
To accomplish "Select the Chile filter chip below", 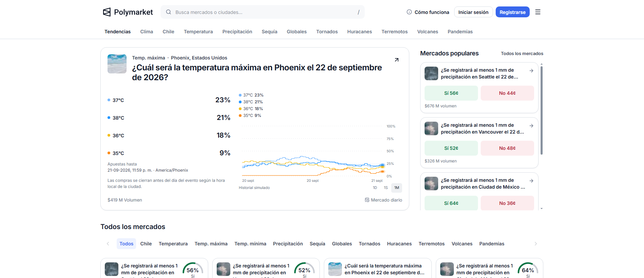I will 146,244.
